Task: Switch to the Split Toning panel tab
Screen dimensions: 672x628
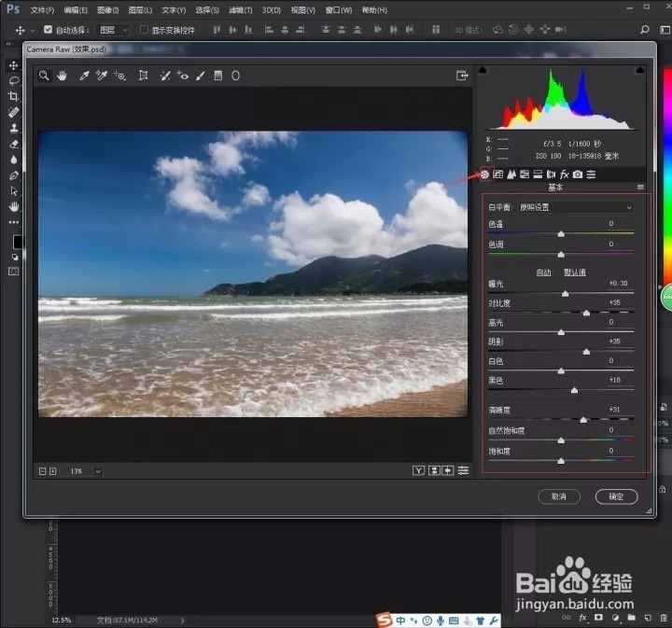Action: (538, 174)
